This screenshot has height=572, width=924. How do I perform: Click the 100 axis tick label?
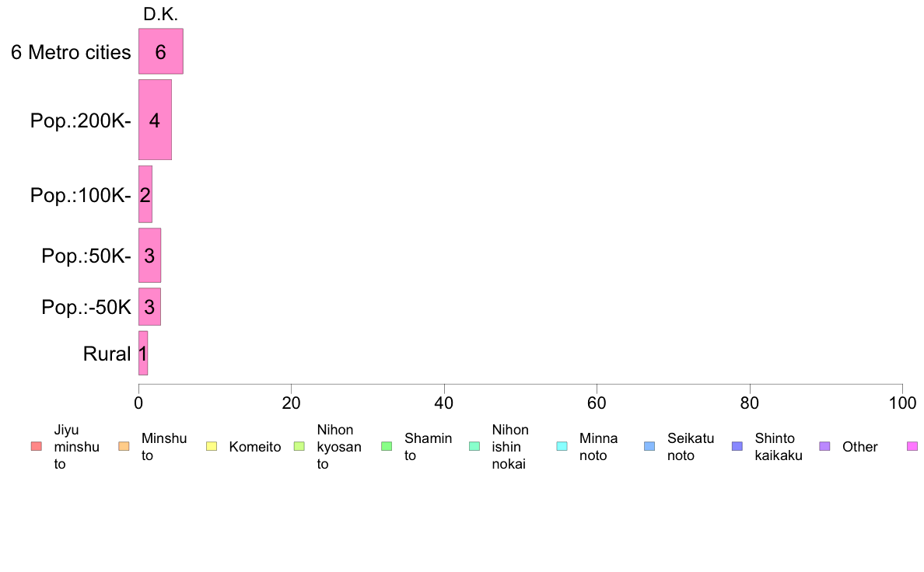click(x=902, y=403)
